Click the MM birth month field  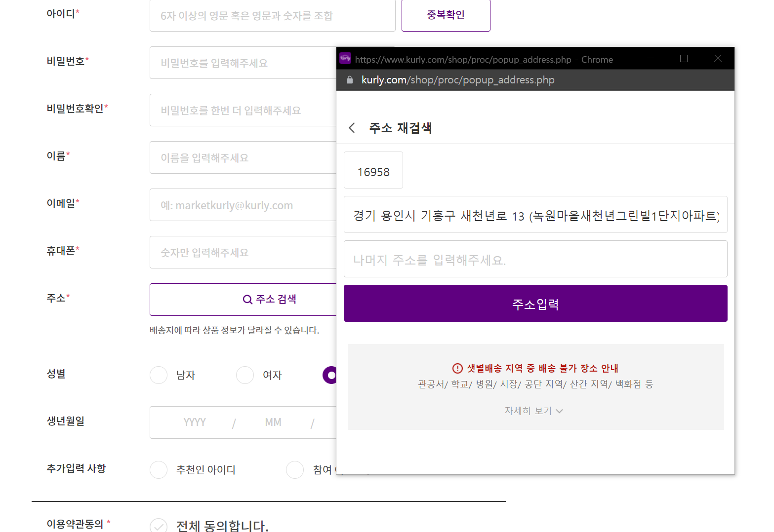coord(273,422)
